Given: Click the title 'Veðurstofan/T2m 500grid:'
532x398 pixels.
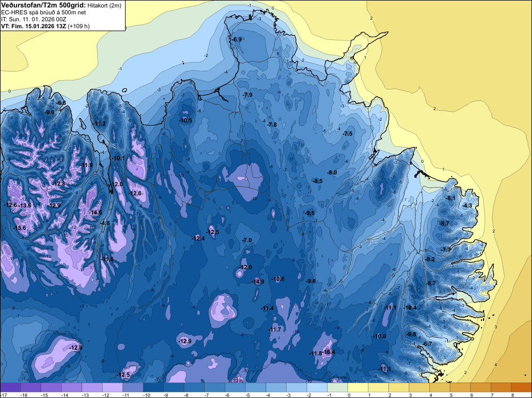Looking at the screenshot, I should 44,5.
